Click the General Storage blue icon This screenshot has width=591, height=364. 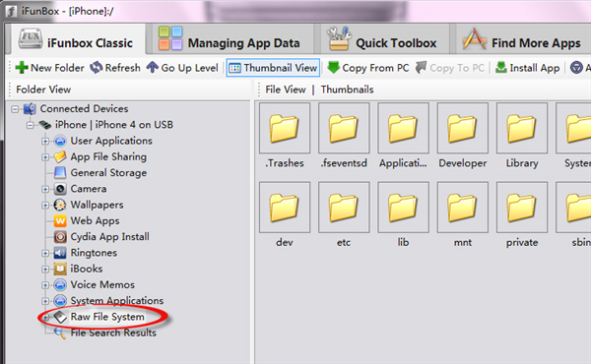[x=60, y=173]
